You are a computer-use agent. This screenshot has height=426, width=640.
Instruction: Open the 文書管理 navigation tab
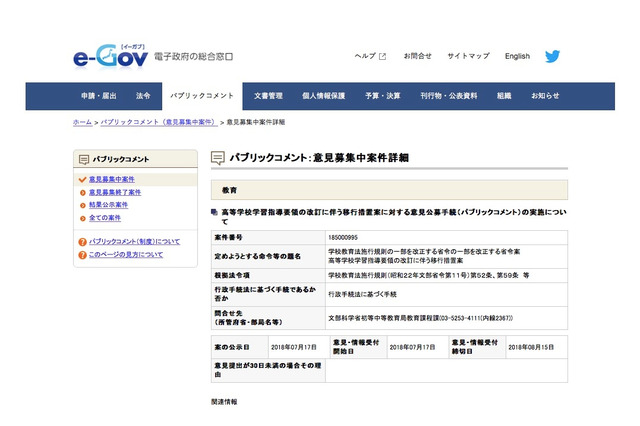point(268,96)
